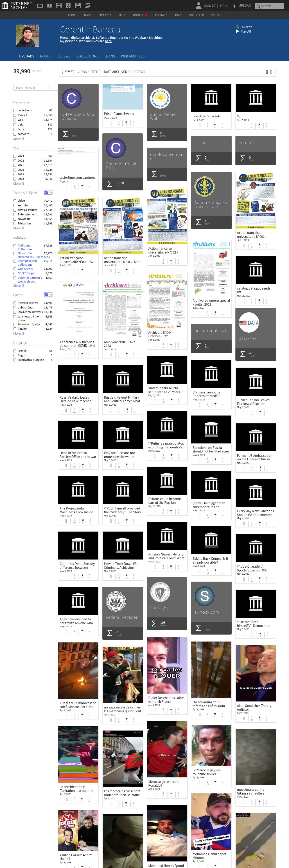
Task: Open the Images icon in top bar
Action: [x=87, y=6]
